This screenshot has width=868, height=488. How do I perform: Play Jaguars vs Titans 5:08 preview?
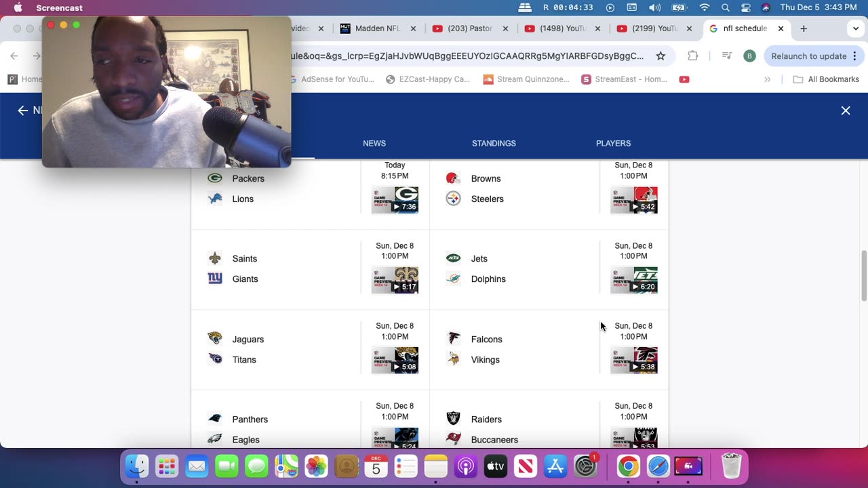point(395,360)
